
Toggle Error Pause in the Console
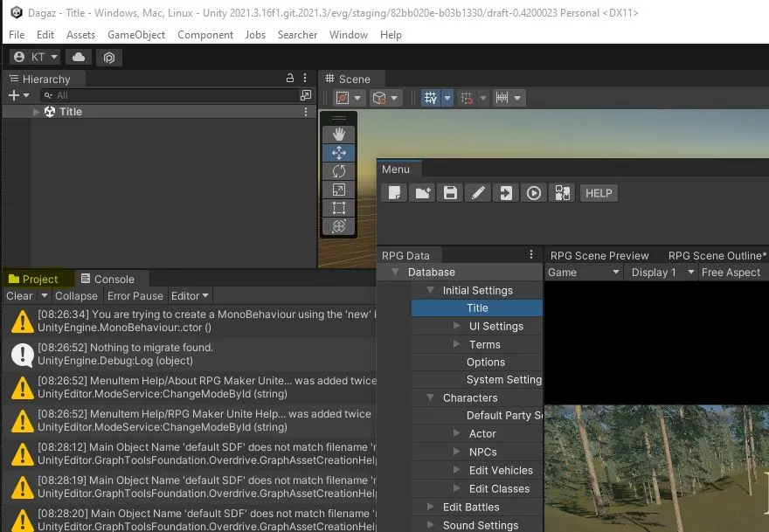pyautogui.click(x=135, y=296)
